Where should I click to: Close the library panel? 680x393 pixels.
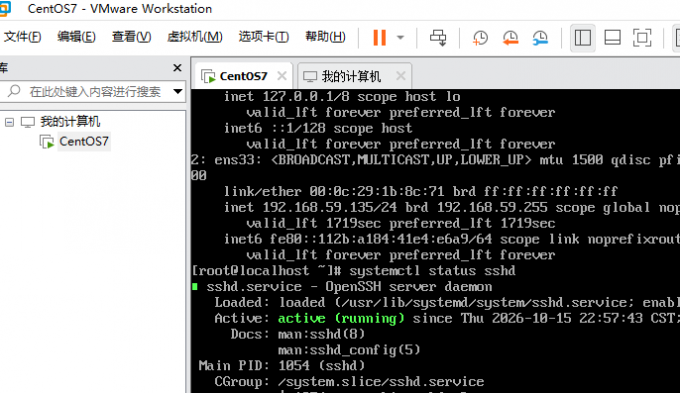click(177, 68)
